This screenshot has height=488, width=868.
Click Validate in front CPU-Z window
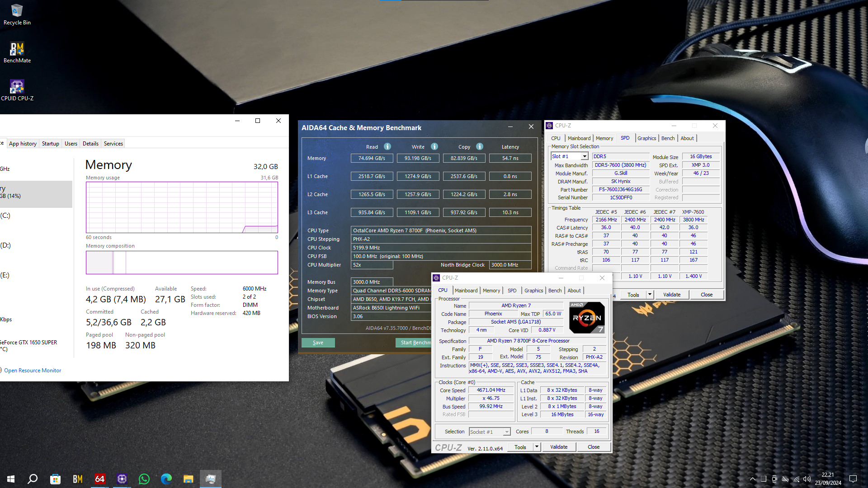[559, 447]
